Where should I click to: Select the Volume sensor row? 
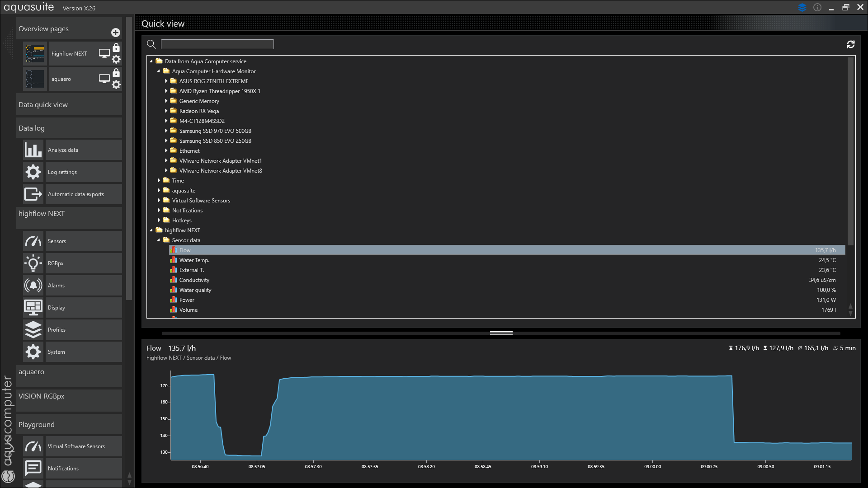pos(507,310)
